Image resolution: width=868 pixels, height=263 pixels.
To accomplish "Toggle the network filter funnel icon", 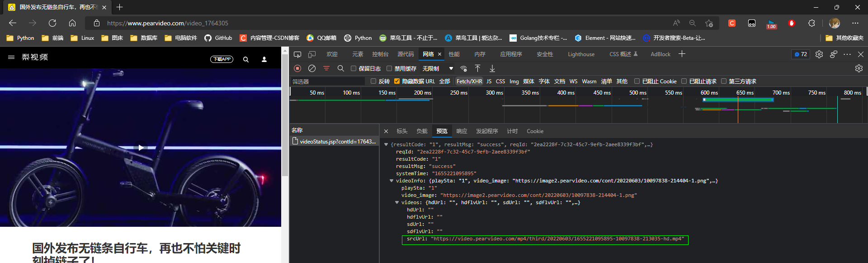I will pos(326,68).
